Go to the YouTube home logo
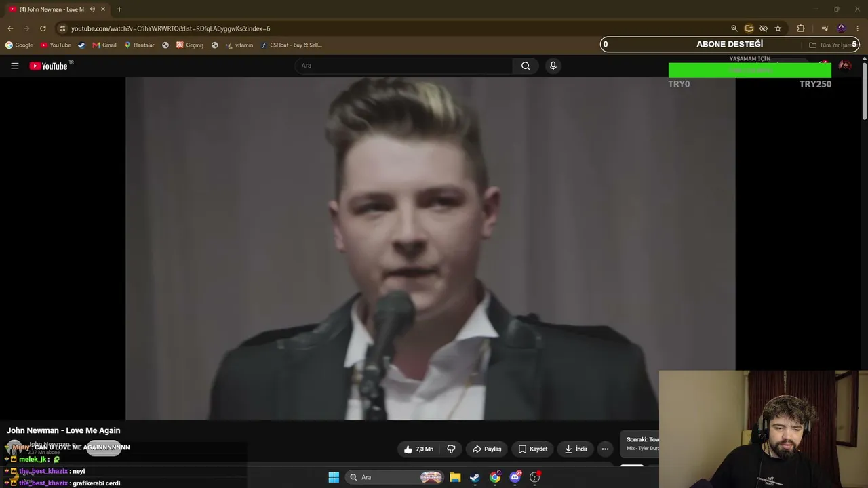Image resolution: width=868 pixels, height=488 pixels. pyautogui.click(x=48, y=66)
